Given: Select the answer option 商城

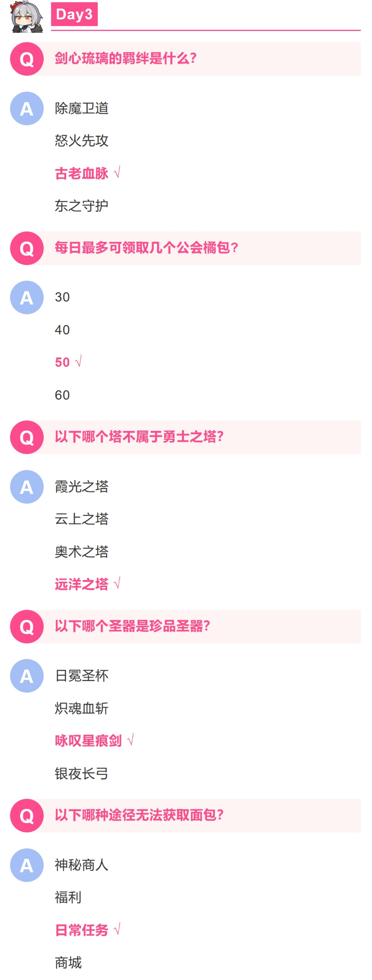Looking at the screenshot, I should tap(68, 963).
